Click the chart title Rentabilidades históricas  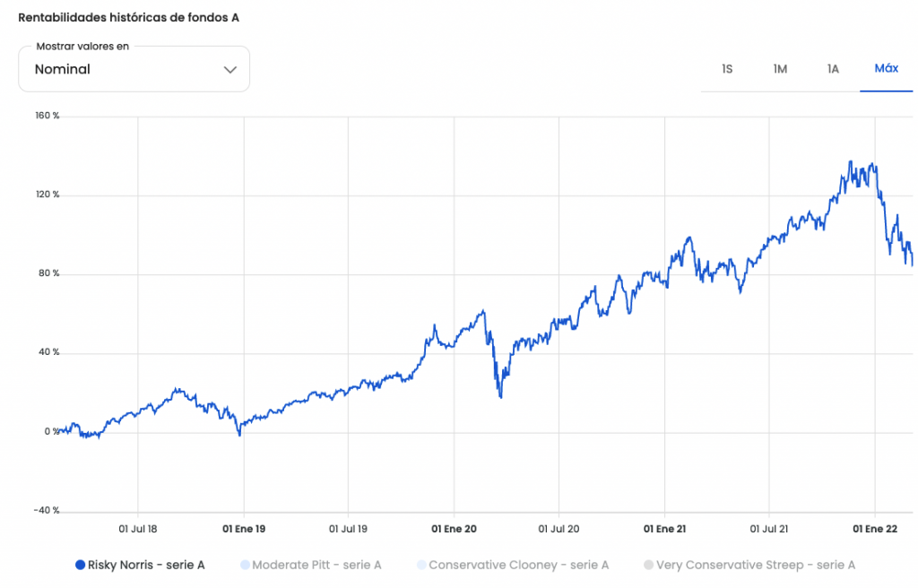click(x=129, y=17)
